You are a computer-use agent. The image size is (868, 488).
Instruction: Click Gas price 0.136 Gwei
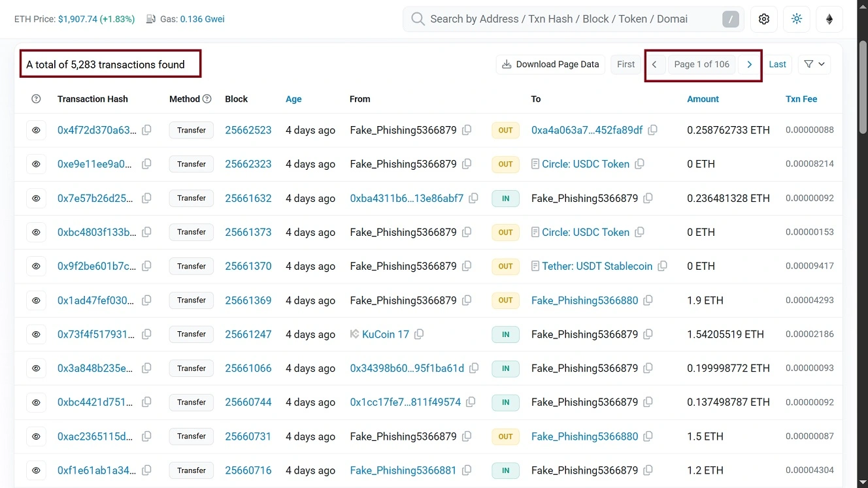pos(202,19)
